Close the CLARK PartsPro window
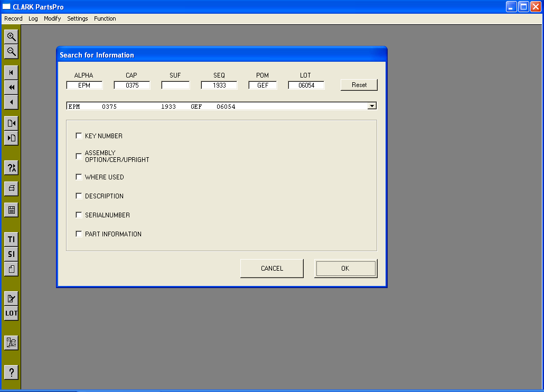 tap(536, 6)
